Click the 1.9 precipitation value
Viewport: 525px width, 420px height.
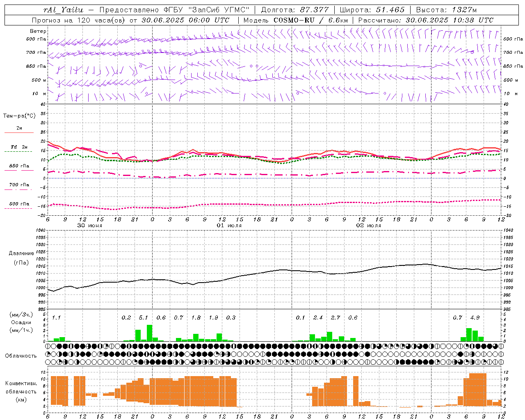click(x=213, y=317)
